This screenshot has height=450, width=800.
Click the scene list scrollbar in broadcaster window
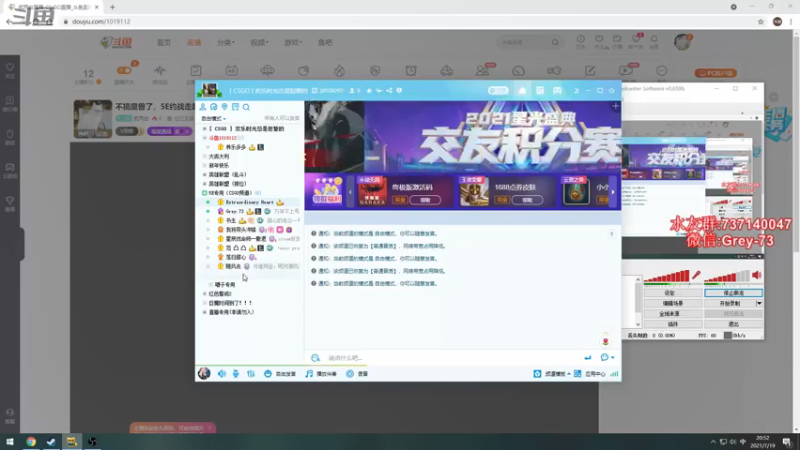click(638, 302)
